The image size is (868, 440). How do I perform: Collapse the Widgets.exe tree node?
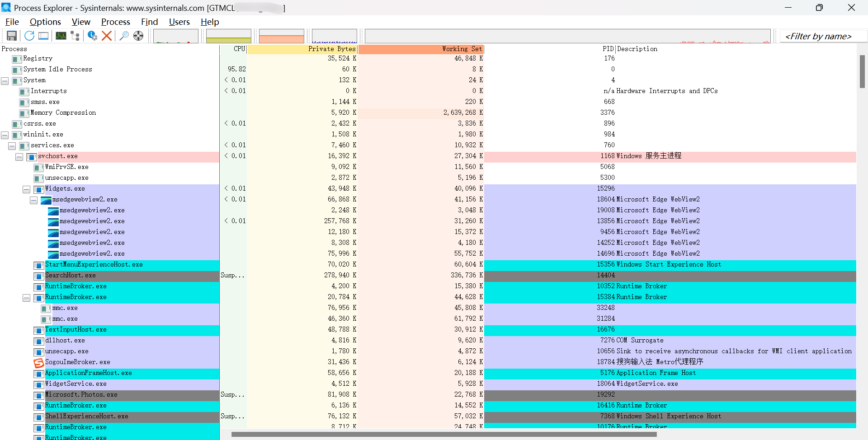pyautogui.click(x=27, y=189)
